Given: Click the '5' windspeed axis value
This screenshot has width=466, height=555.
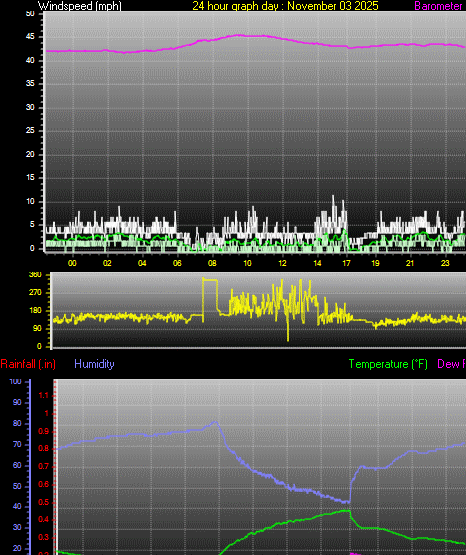Looking at the screenshot, I should (32, 224).
